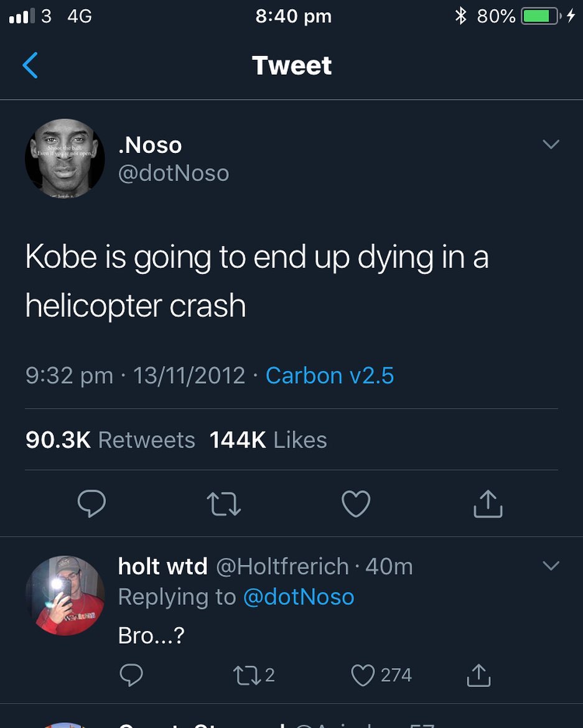Expand options chevron on holt wtd's reply
Viewport: 583px width, 728px height.
(x=551, y=566)
